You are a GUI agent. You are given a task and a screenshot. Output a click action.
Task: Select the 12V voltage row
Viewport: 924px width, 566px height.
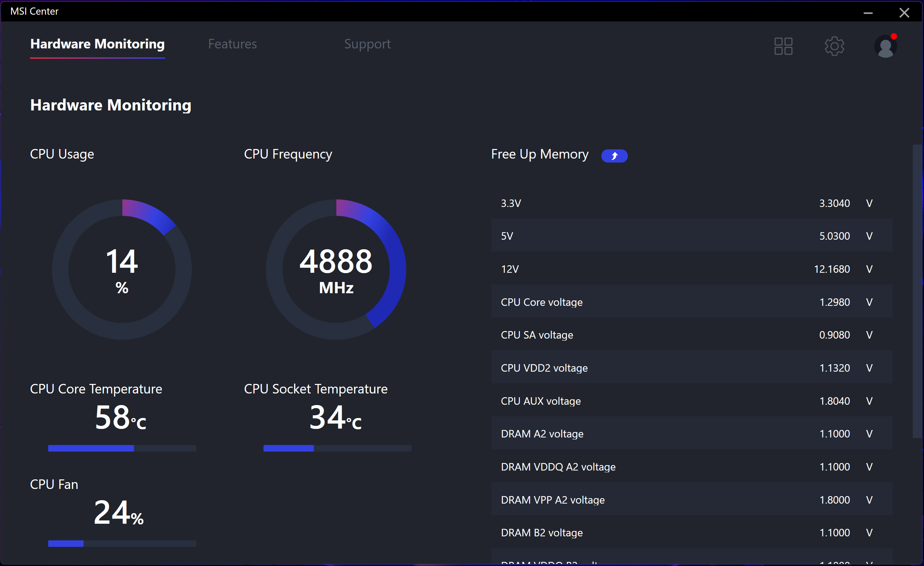pyautogui.click(x=692, y=269)
